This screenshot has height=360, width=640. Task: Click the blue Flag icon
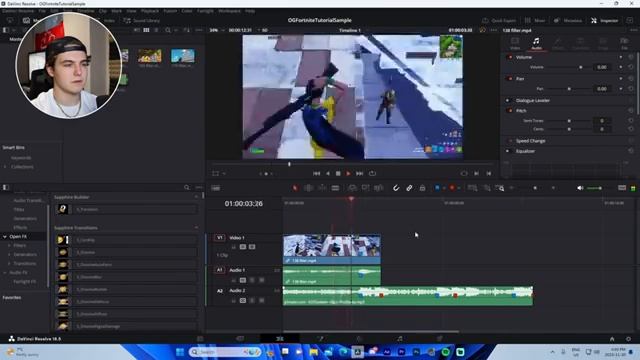click(437, 188)
